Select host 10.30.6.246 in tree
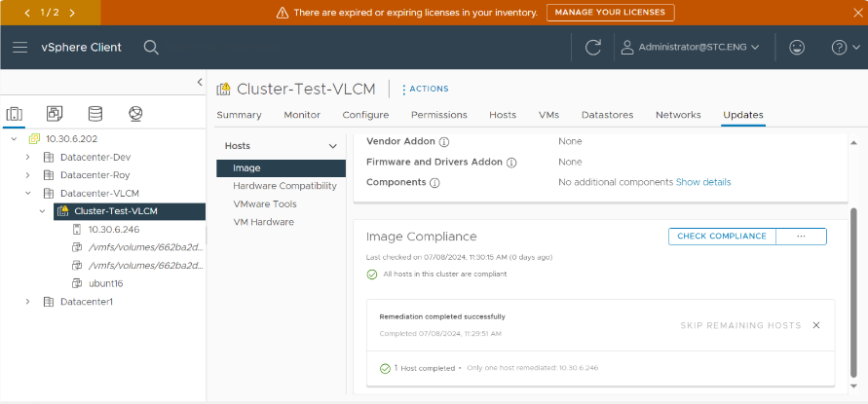The width and height of the screenshot is (868, 404). [x=113, y=229]
